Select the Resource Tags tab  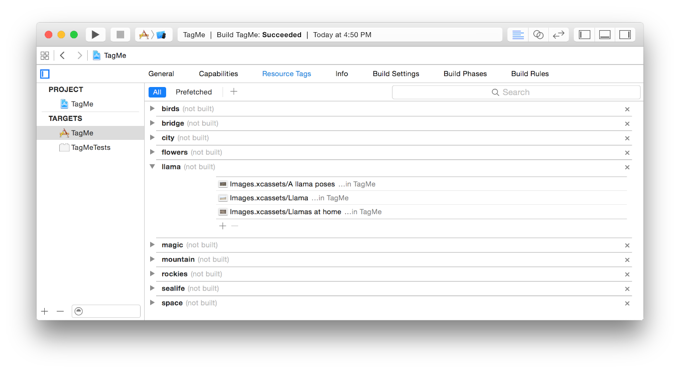[x=287, y=74]
